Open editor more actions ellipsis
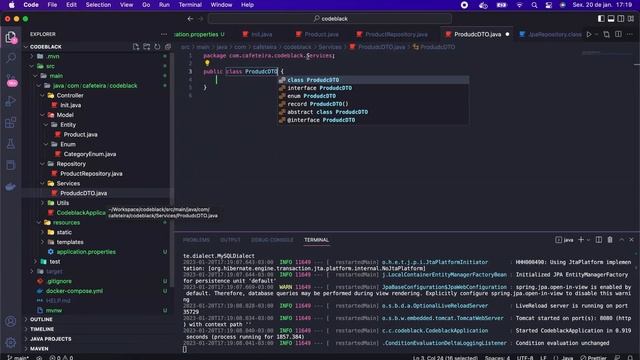This screenshot has height=360, width=640. tap(630, 34)
